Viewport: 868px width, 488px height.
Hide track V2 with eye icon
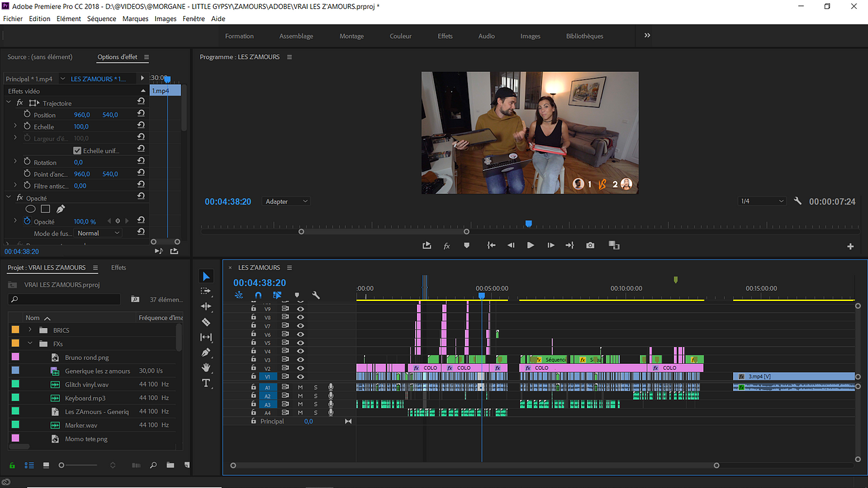(300, 368)
